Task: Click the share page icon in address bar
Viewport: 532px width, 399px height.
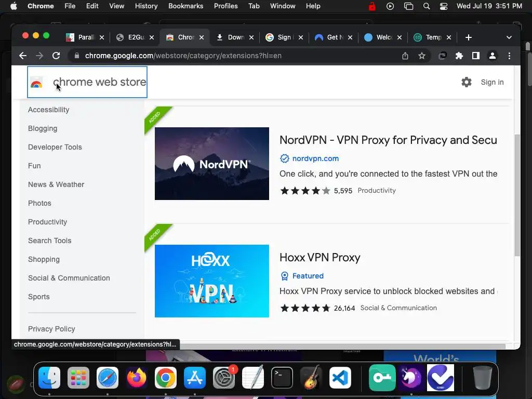Action: click(x=405, y=56)
